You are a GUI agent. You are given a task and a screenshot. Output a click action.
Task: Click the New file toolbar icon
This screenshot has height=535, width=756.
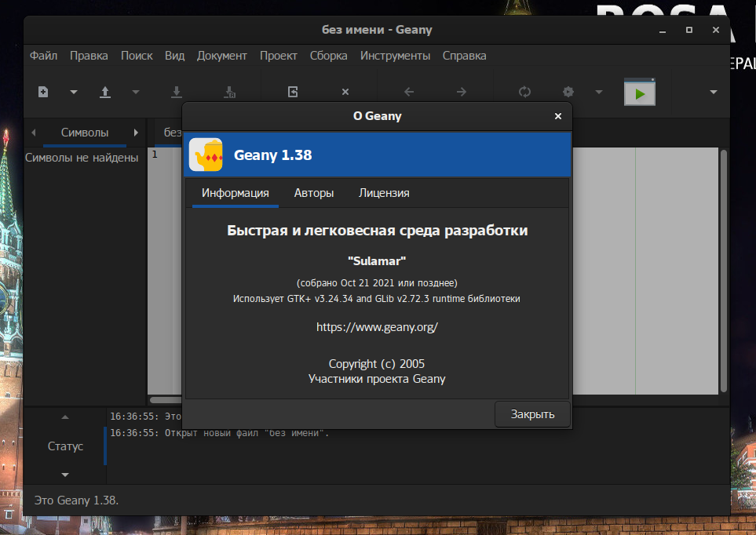point(43,92)
